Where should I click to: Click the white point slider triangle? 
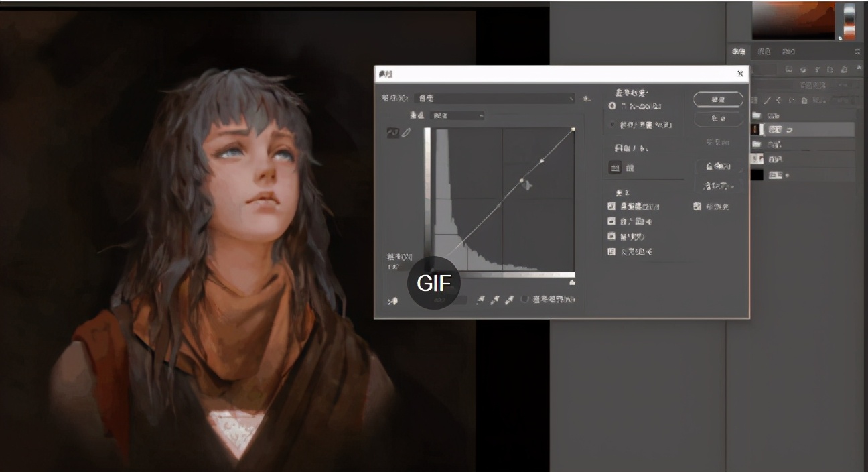[x=572, y=282]
